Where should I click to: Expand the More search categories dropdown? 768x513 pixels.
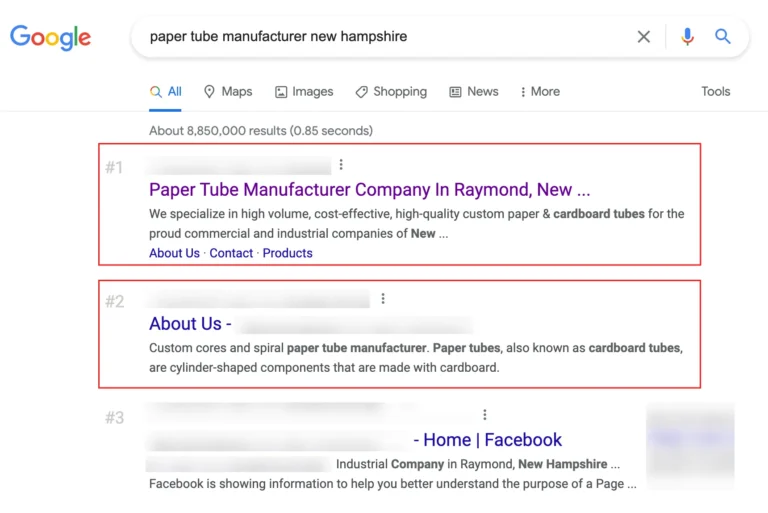(x=539, y=91)
